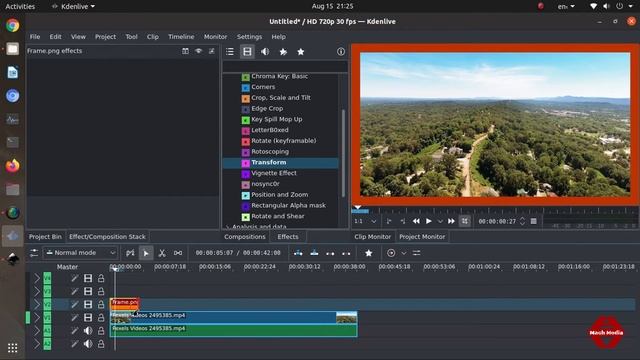The image size is (640, 360).
Task: Open the Clip menu
Action: [152, 37]
